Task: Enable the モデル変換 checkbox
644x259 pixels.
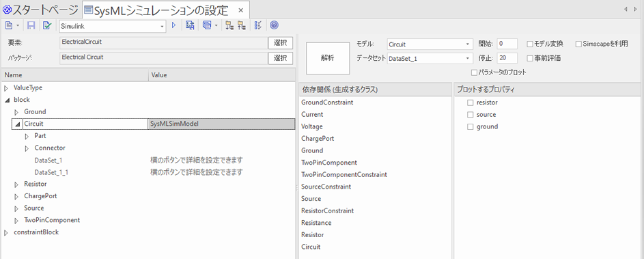Action: pos(530,44)
